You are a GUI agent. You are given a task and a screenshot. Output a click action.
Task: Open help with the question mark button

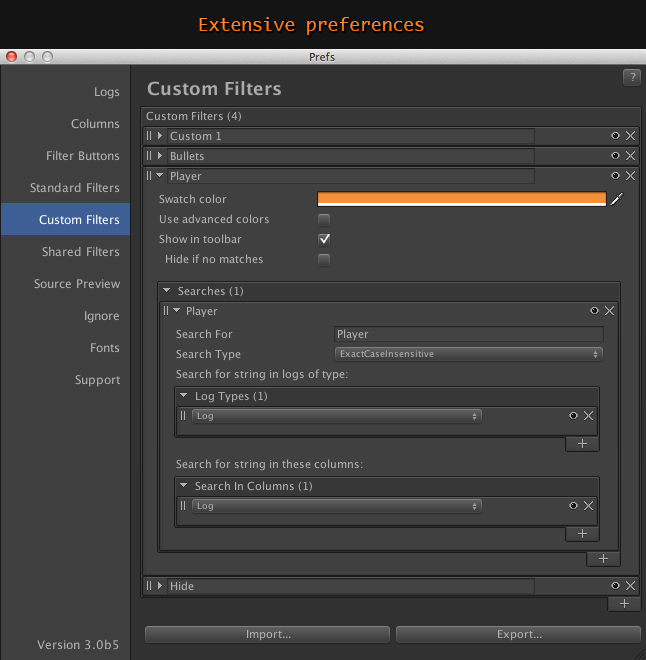(632, 77)
